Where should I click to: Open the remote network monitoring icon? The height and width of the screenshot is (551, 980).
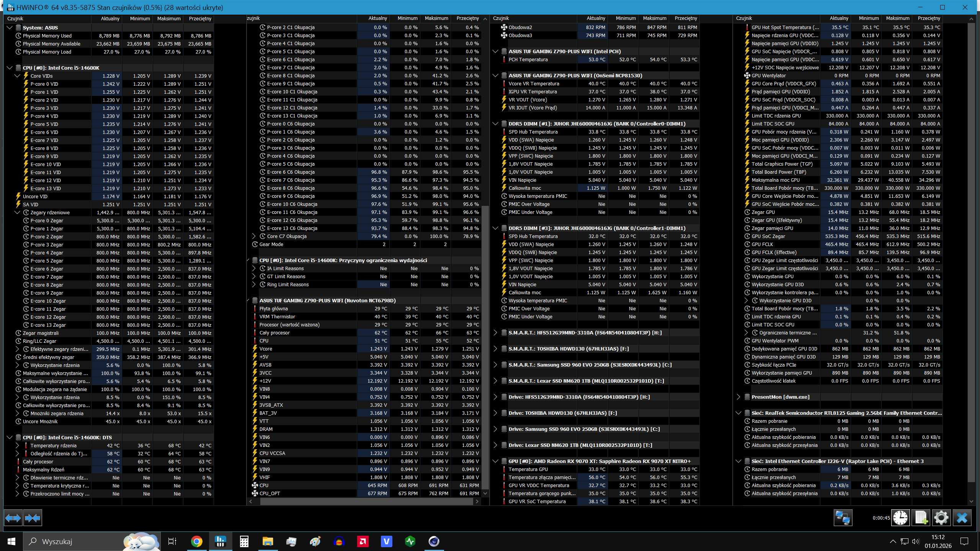843,518
